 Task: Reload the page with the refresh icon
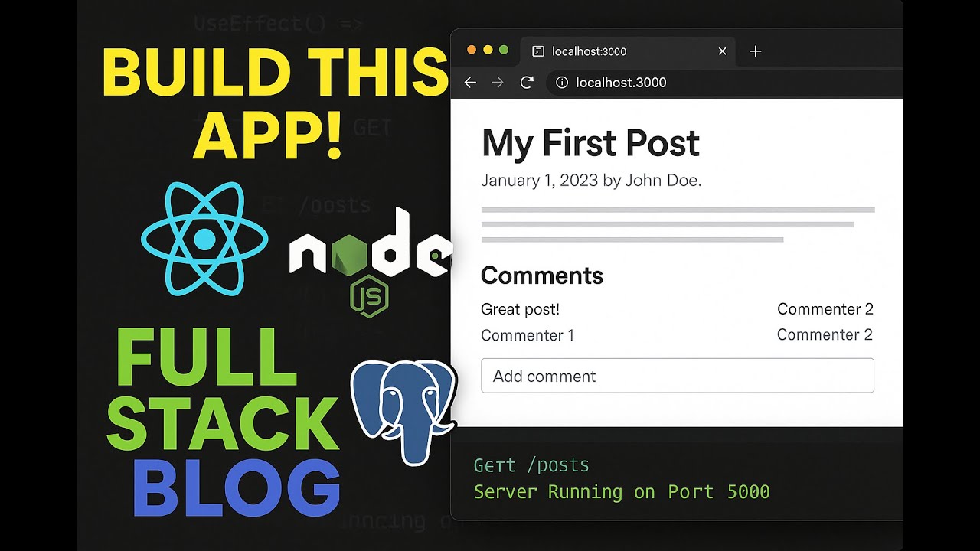pos(527,83)
